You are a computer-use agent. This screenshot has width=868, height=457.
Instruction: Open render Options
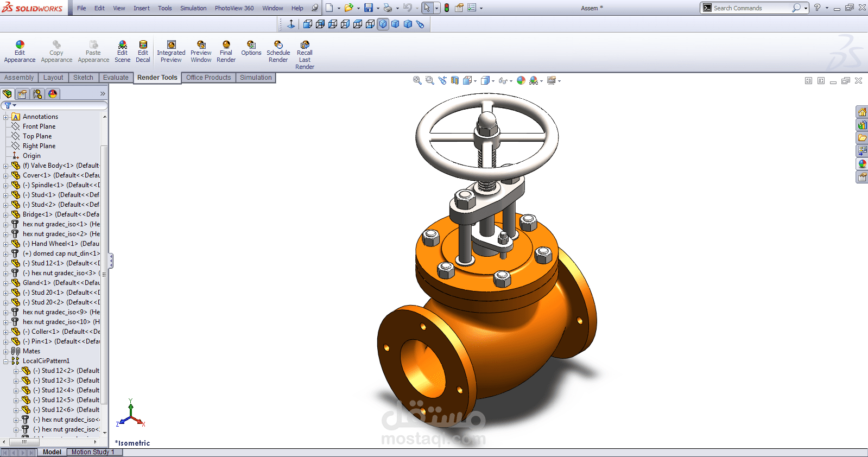pyautogui.click(x=251, y=48)
